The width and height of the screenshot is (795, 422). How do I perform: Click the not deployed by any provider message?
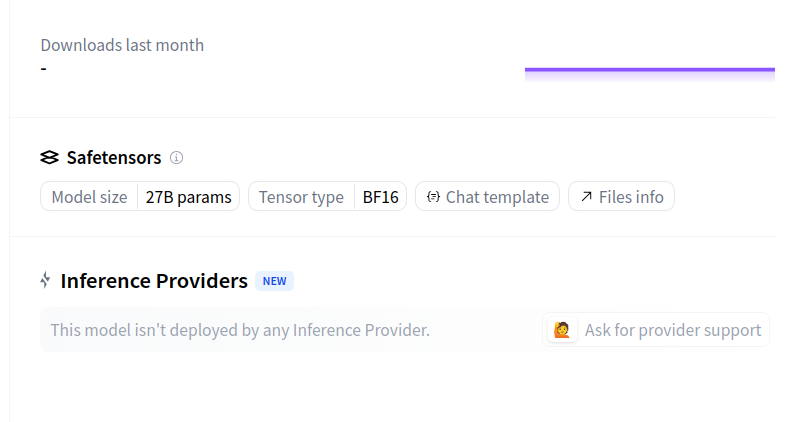coord(240,330)
